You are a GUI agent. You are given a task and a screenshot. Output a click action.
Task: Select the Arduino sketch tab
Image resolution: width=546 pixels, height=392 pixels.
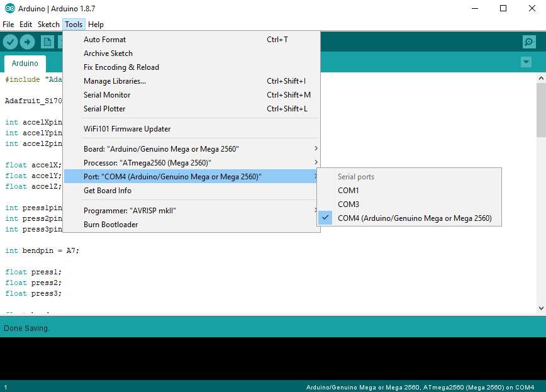[x=25, y=64]
